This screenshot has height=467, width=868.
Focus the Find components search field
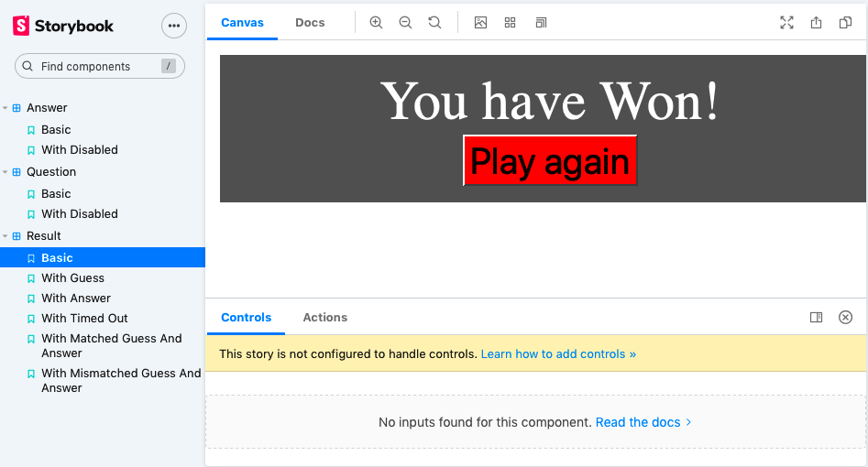(99, 66)
